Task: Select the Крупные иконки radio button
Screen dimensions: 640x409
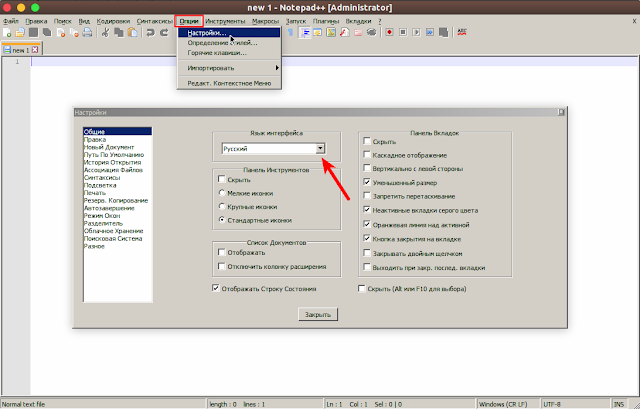Action: click(x=222, y=206)
